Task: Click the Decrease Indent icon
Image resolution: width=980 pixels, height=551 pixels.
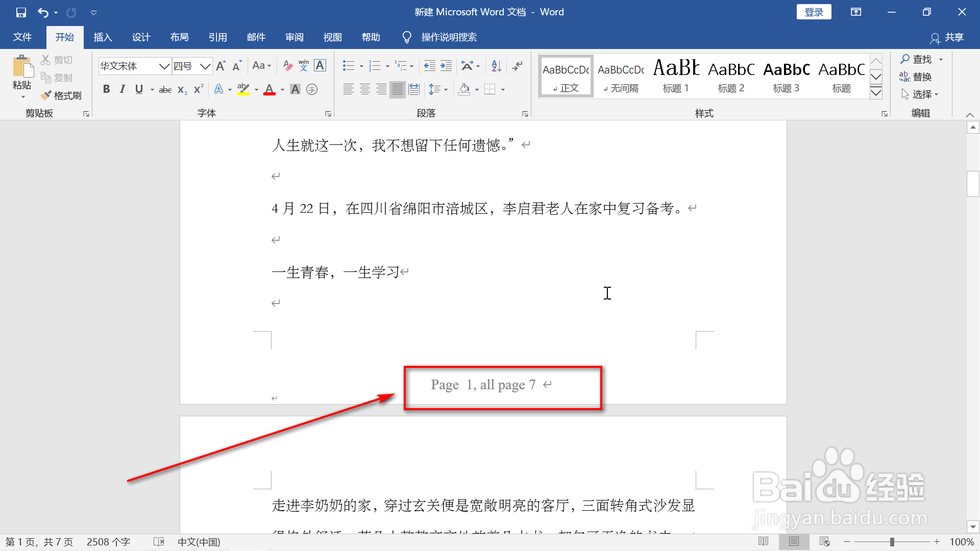Action: tap(430, 66)
